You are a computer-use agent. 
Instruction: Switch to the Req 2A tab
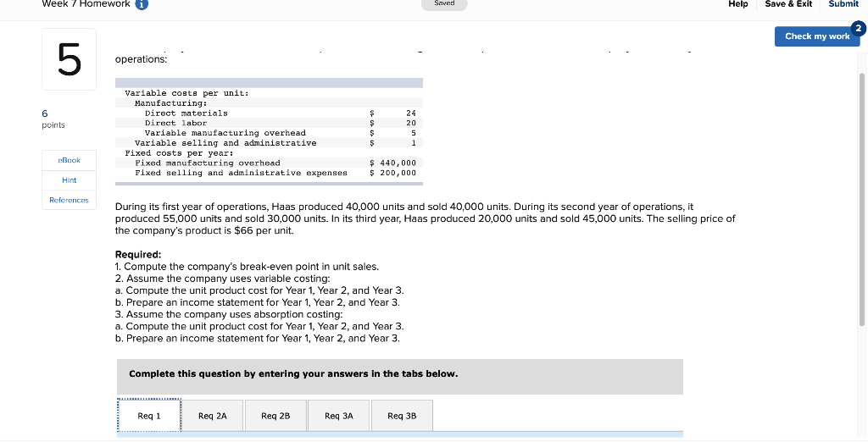coord(213,416)
